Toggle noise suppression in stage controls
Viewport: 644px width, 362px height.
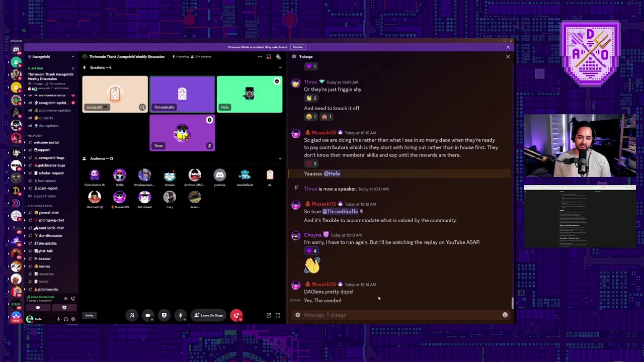tap(132, 315)
